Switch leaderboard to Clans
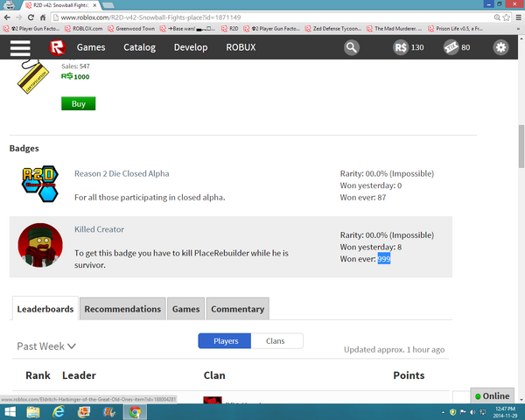The image size is (525, 420). tap(276, 340)
